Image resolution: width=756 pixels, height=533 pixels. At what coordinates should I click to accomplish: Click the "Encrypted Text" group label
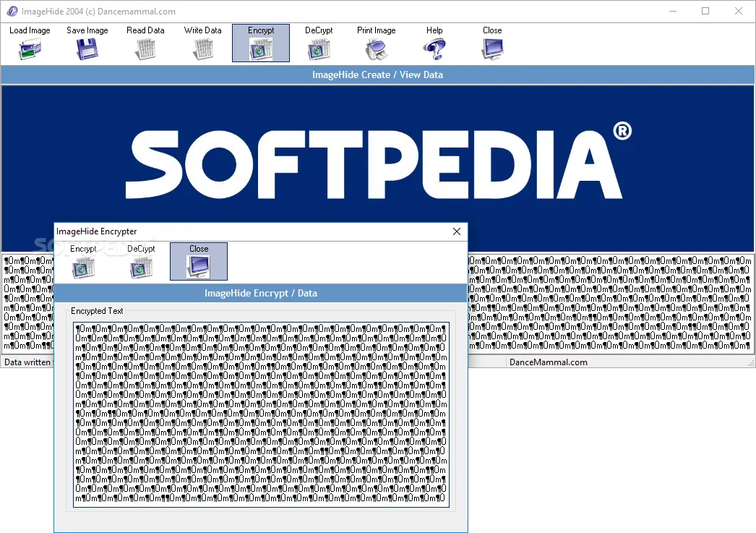coord(97,311)
